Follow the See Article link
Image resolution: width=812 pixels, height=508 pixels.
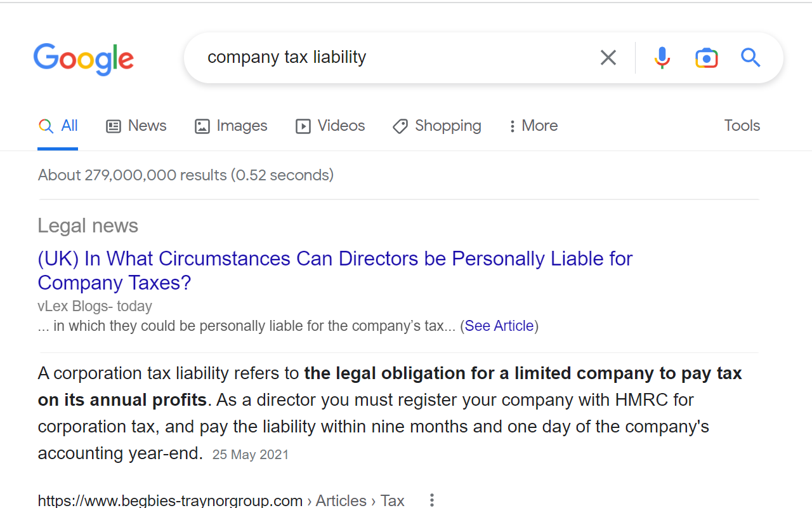coord(499,326)
